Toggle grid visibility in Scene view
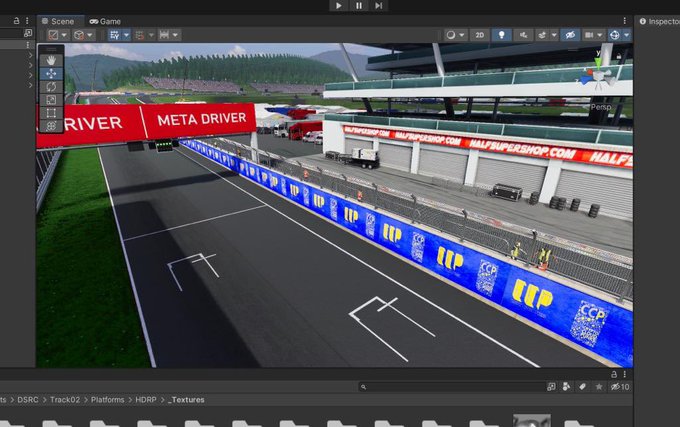The image size is (680, 427). pos(115,35)
